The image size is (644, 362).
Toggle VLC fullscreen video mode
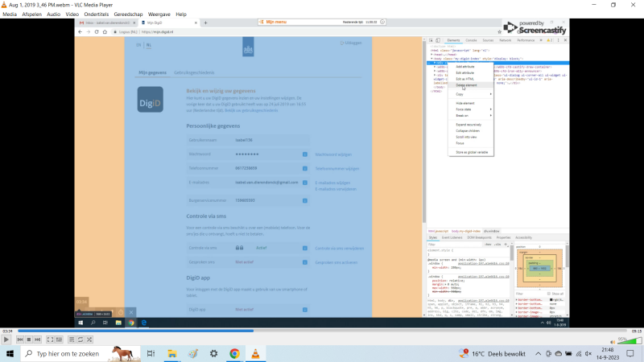click(49, 340)
